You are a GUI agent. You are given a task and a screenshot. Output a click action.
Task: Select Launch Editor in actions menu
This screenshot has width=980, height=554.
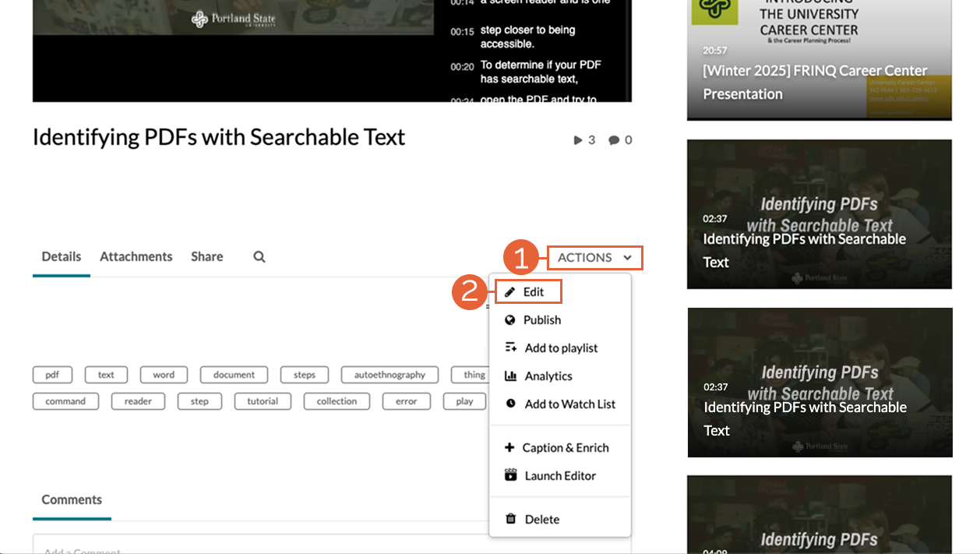[x=560, y=476]
